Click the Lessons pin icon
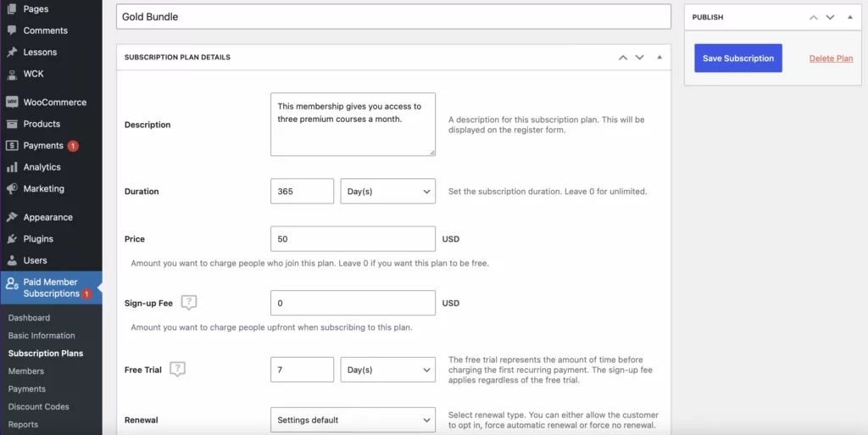Viewport: 868px width, 435px height. 12,52
